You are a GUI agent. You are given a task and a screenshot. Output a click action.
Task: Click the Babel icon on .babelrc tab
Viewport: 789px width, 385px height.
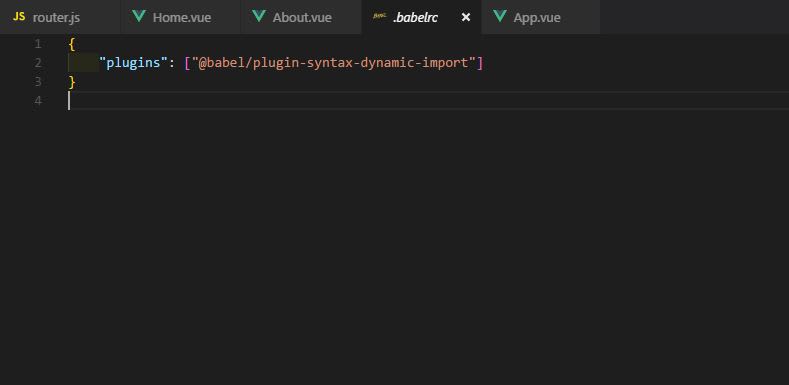pos(379,16)
